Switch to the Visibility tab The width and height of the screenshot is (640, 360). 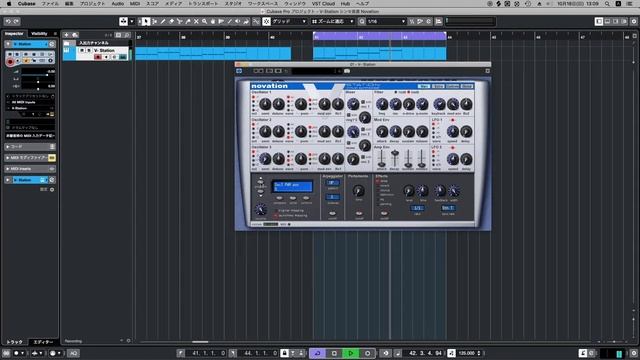(x=40, y=33)
